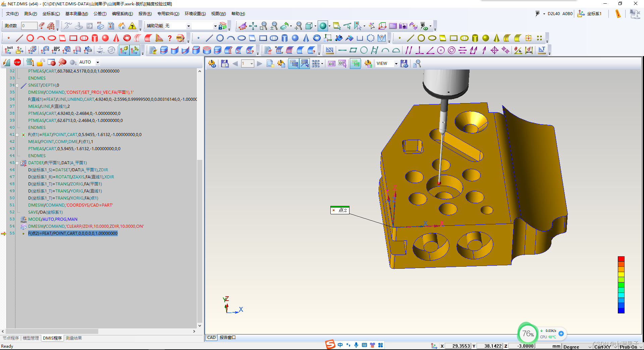Click the red STOP icon
The image size is (644, 350).
(x=17, y=62)
